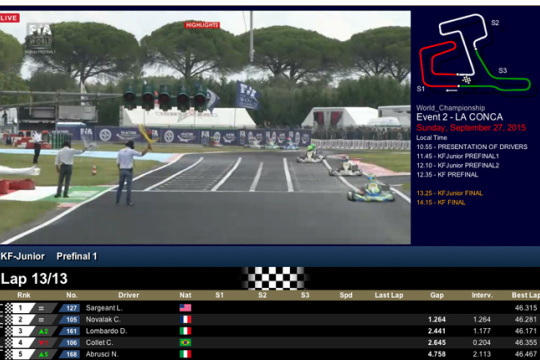Click kart number badge 106
540x360 pixels.
tap(70, 343)
